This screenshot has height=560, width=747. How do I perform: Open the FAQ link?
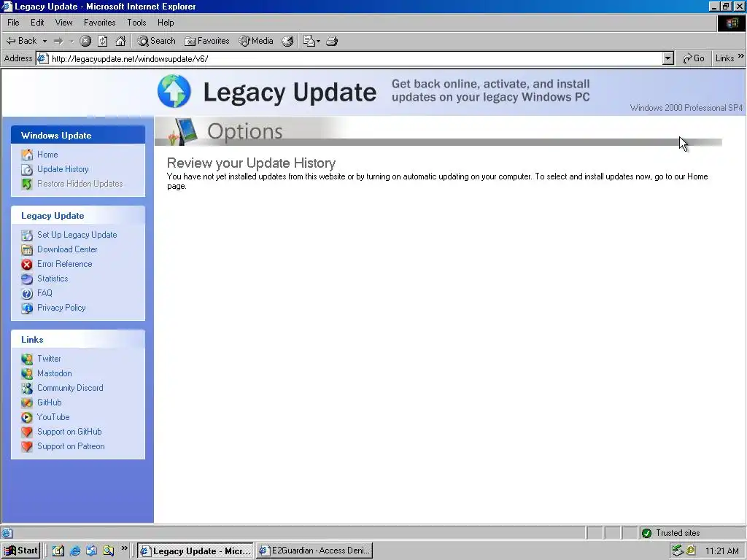tap(44, 293)
